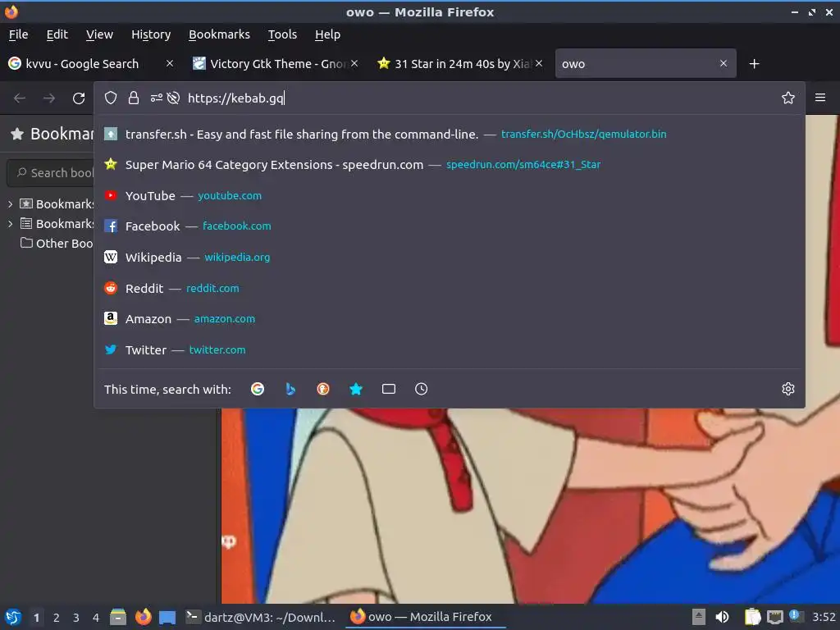Close the kvvu - Google Search tab
The width and height of the screenshot is (840, 630).
pos(170,63)
